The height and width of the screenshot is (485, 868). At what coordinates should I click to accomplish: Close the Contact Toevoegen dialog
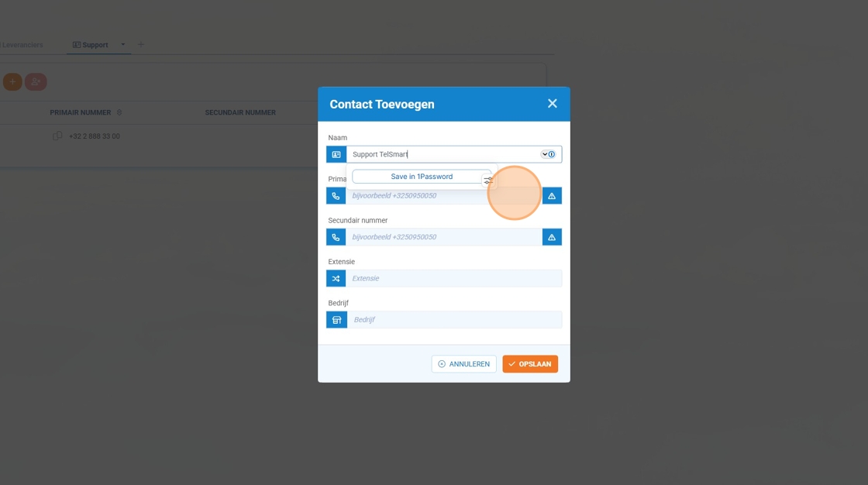[x=552, y=104]
